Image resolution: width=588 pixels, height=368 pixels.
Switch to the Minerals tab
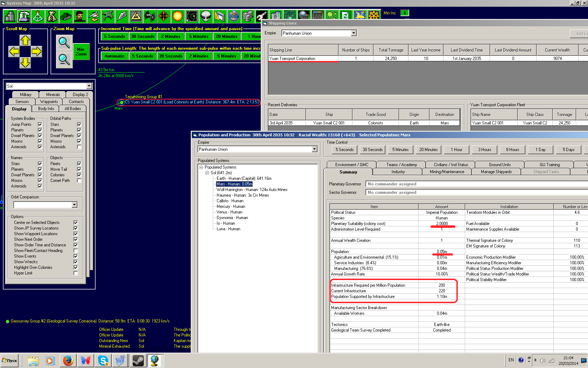[x=53, y=95]
